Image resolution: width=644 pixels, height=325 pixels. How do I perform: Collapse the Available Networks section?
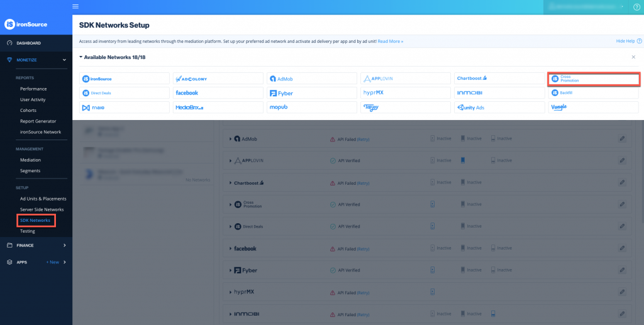click(81, 57)
